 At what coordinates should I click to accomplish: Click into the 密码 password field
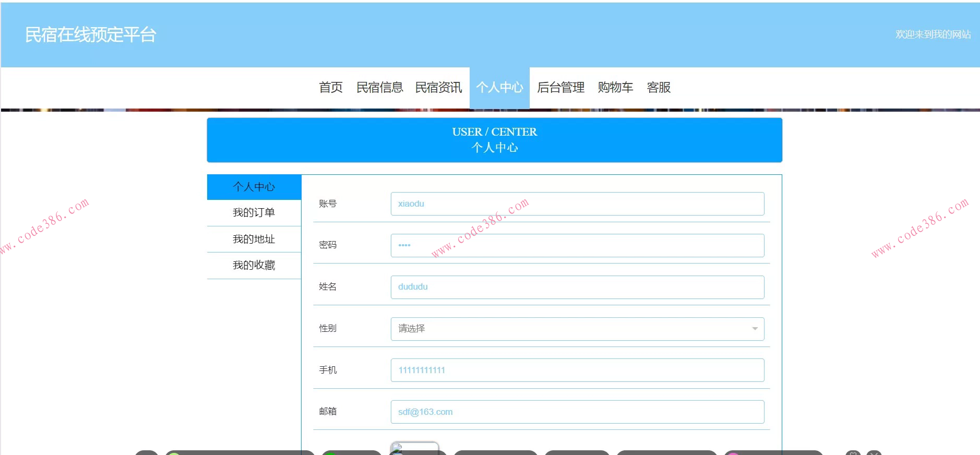[x=577, y=245]
